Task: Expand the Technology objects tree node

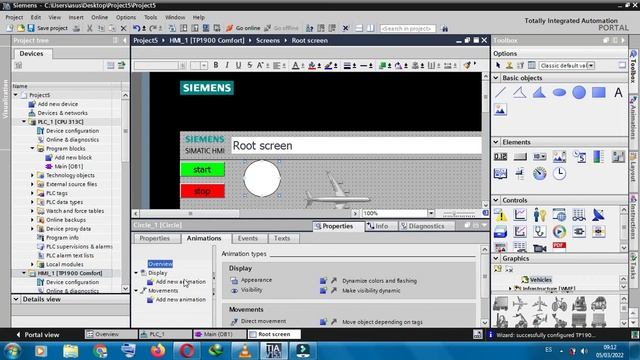Action: (x=32, y=175)
